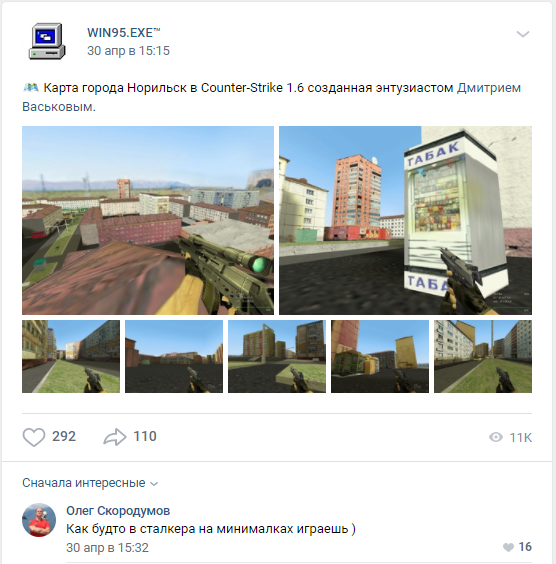Viewport: 556px width, 564px height.
Task: Share the post using the arrow icon
Action: [x=115, y=437]
